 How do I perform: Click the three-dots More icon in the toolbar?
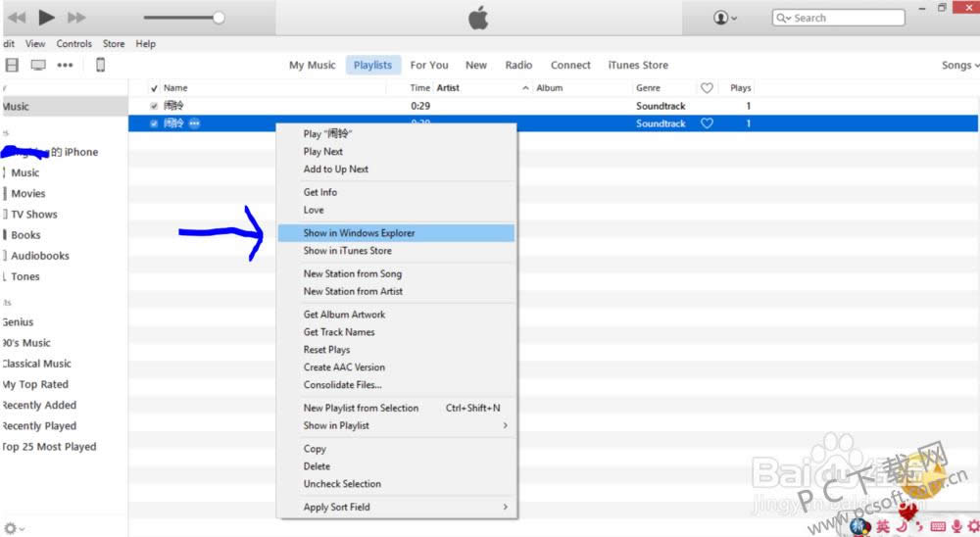[65, 65]
